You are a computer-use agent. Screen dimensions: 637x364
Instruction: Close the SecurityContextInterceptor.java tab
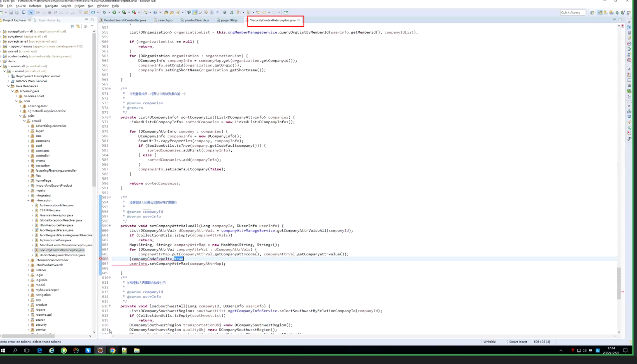point(299,20)
